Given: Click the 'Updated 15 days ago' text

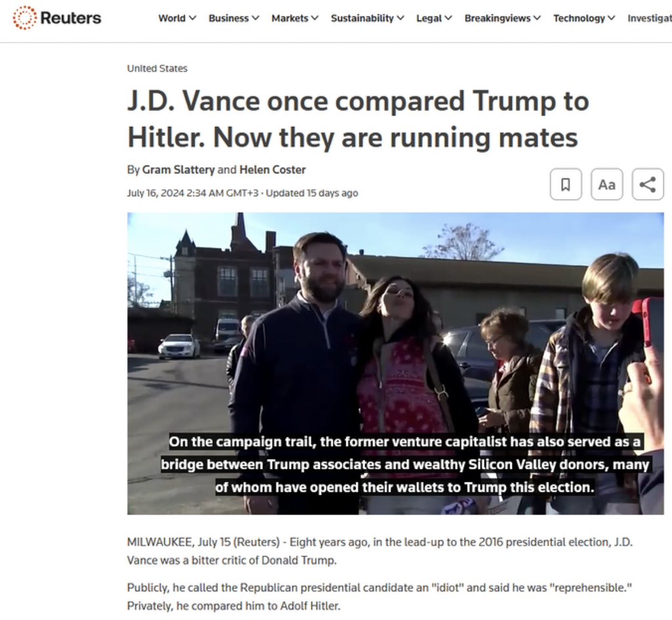Looking at the screenshot, I should (x=312, y=193).
